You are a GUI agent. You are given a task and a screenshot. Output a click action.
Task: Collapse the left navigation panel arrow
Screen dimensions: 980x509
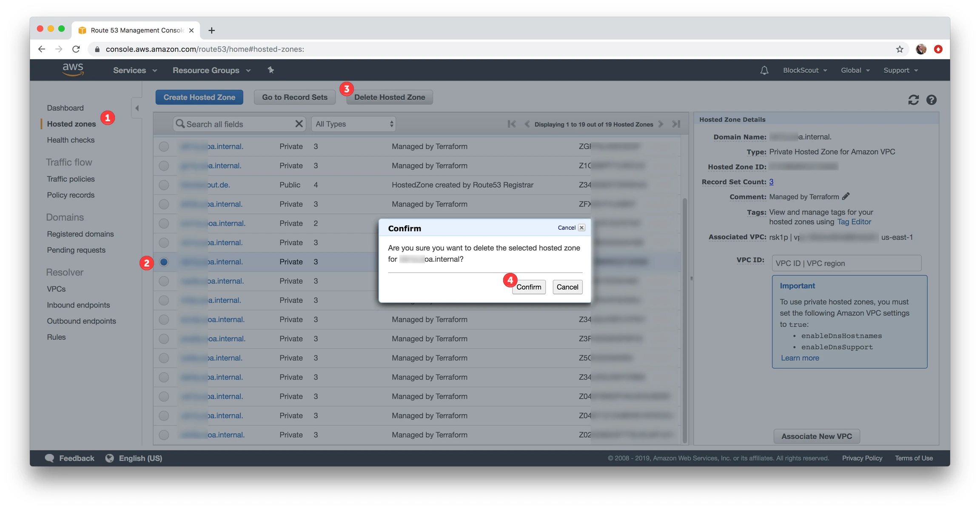(137, 108)
